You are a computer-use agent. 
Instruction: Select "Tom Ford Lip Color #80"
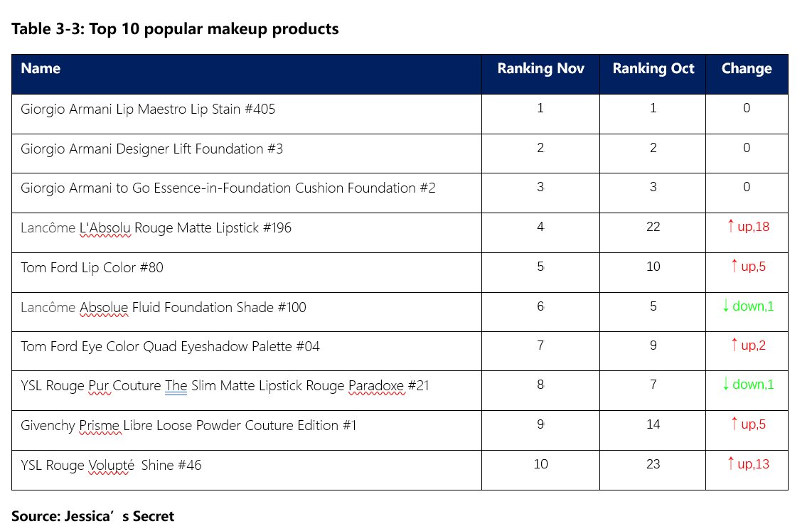pyautogui.click(x=92, y=267)
